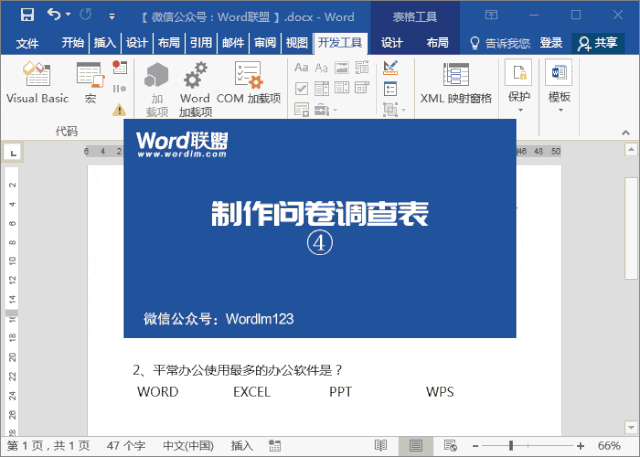Open macro security warning settings

(x=119, y=110)
